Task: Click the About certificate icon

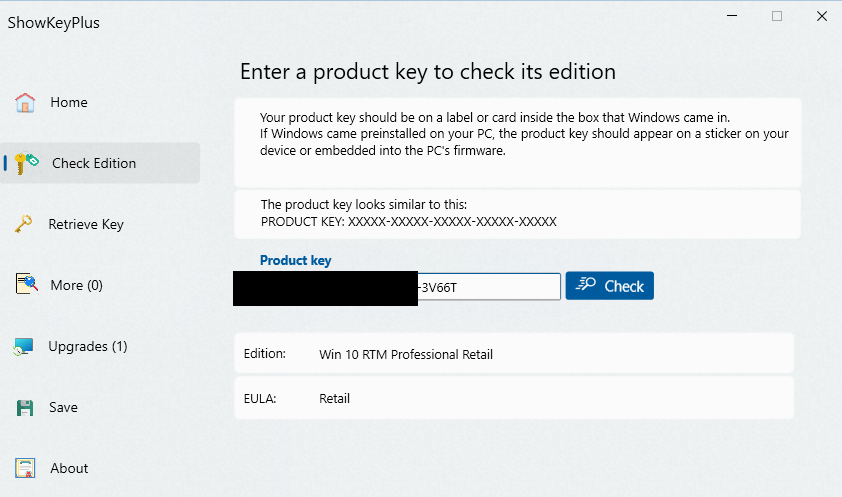Action: (25, 468)
